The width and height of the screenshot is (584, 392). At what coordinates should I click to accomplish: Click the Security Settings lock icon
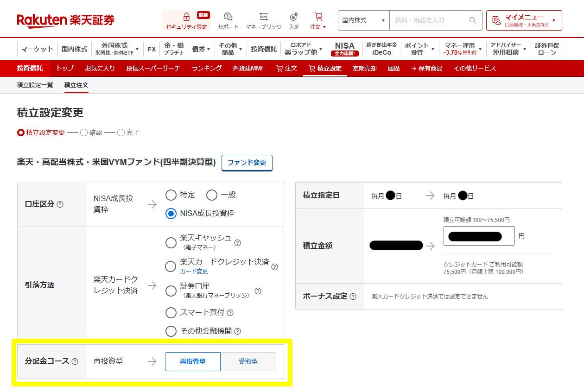(x=186, y=17)
